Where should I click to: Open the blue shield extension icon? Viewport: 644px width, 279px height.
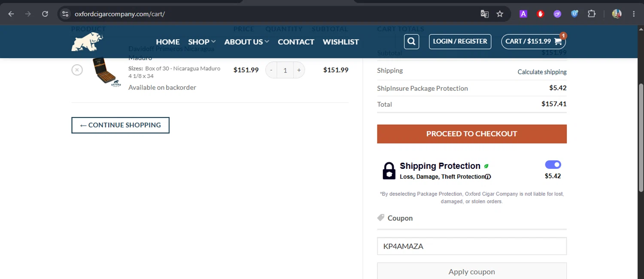point(574,14)
